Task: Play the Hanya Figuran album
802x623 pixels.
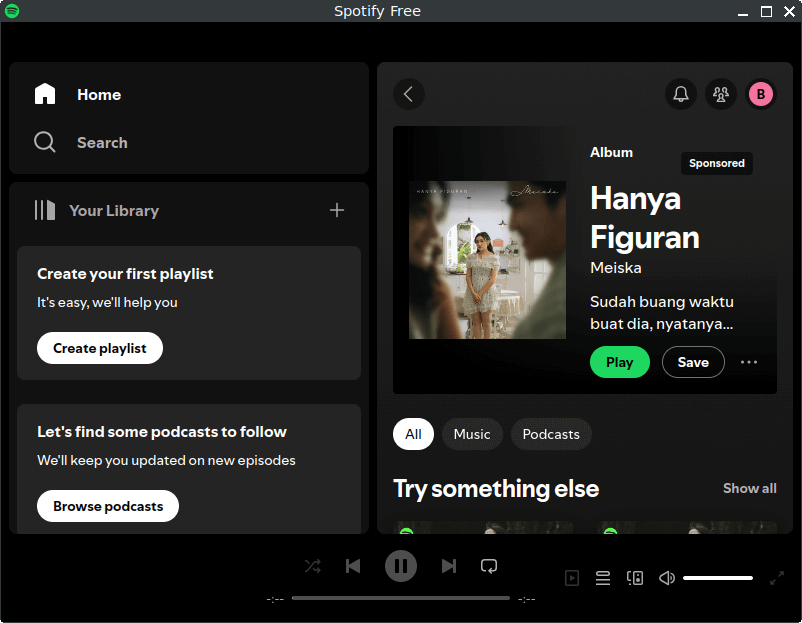Action: pos(620,362)
